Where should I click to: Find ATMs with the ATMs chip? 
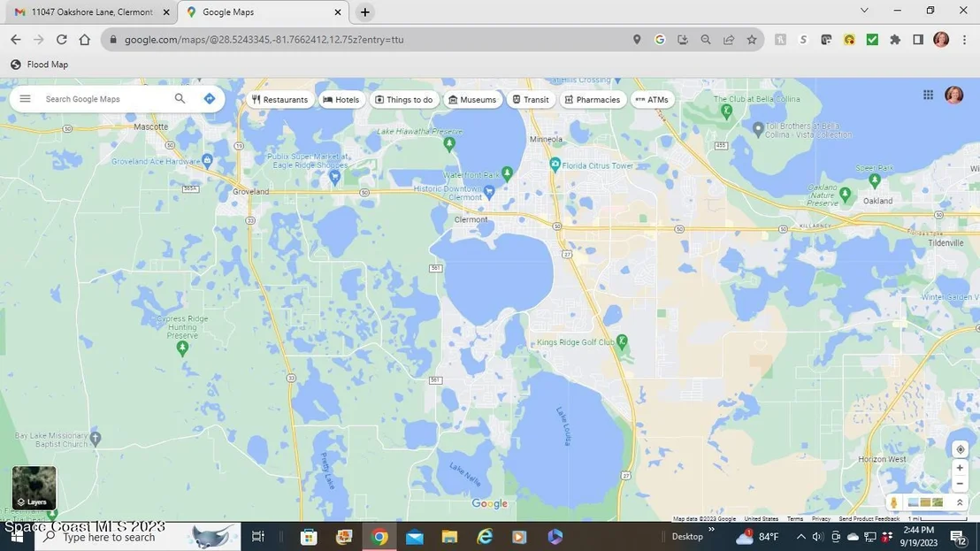click(x=652, y=99)
